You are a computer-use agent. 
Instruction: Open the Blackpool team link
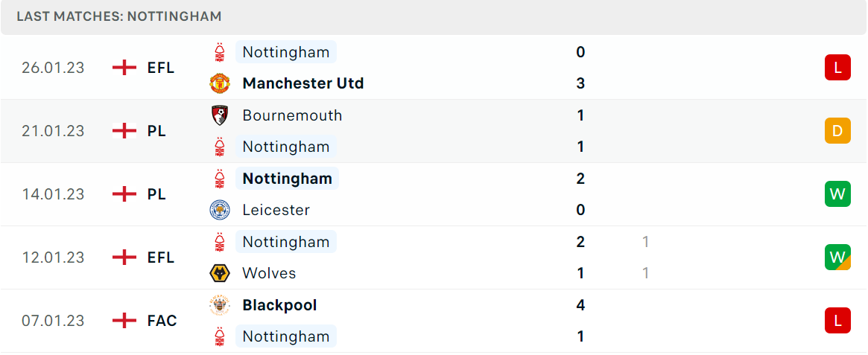[279, 305]
